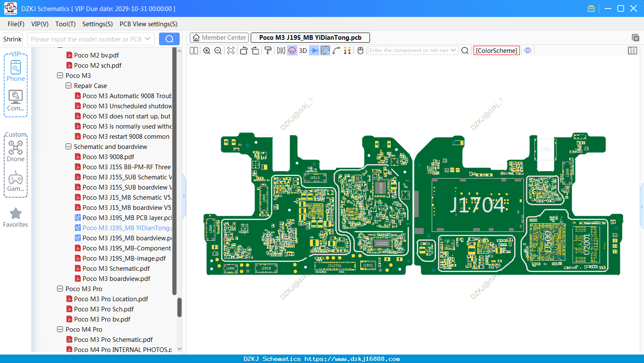Viewport: 644px width, 363px height.
Task: Collapse Schematic and boardview folder
Action: pyautogui.click(x=69, y=146)
